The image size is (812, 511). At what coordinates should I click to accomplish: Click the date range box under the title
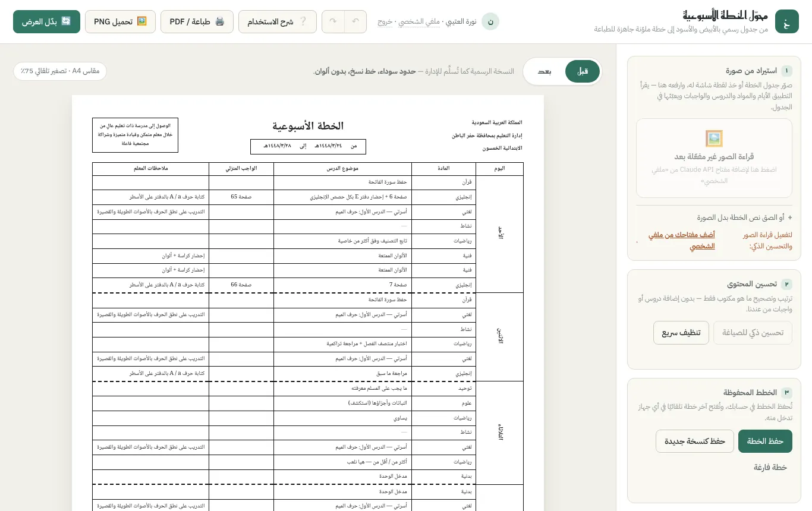tap(308, 146)
